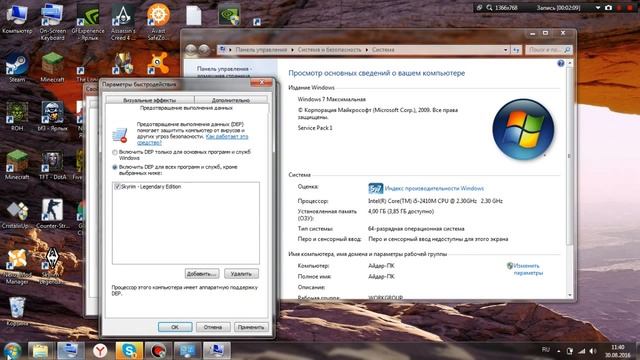This screenshot has width=640, height=360.
Task: Uncheck Skyrim - Legendary Edition DEP exception
Action: pyautogui.click(x=117, y=187)
